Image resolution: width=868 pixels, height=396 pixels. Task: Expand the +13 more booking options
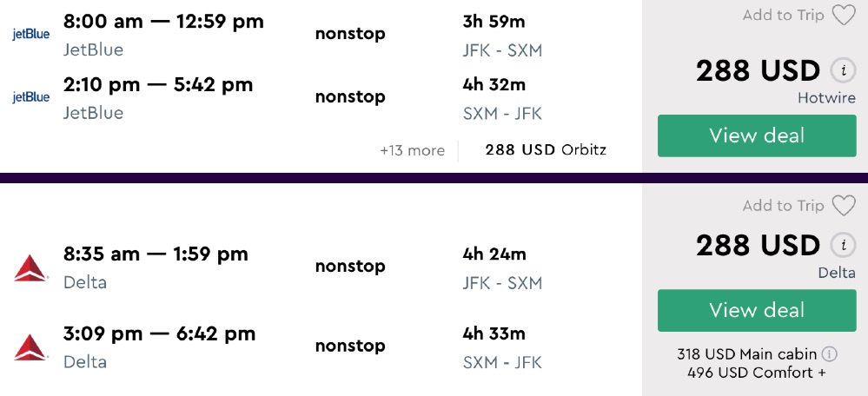(412, 150)
